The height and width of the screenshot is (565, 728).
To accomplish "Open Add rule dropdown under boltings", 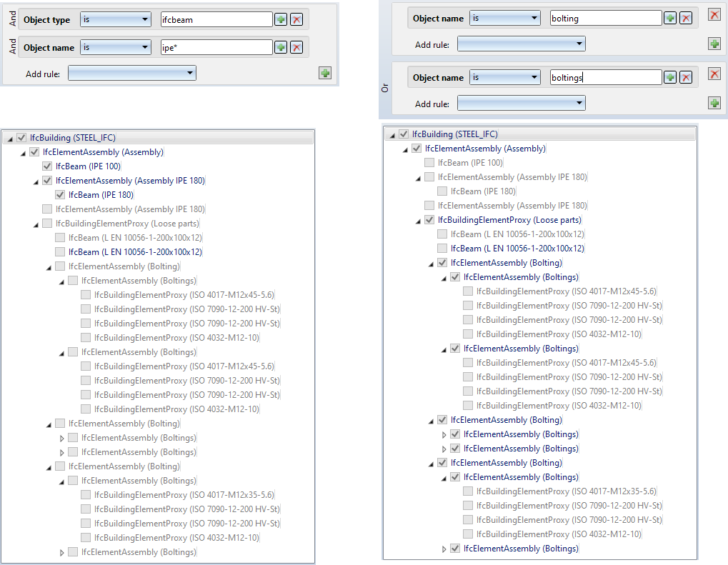I will coord(522,103).
